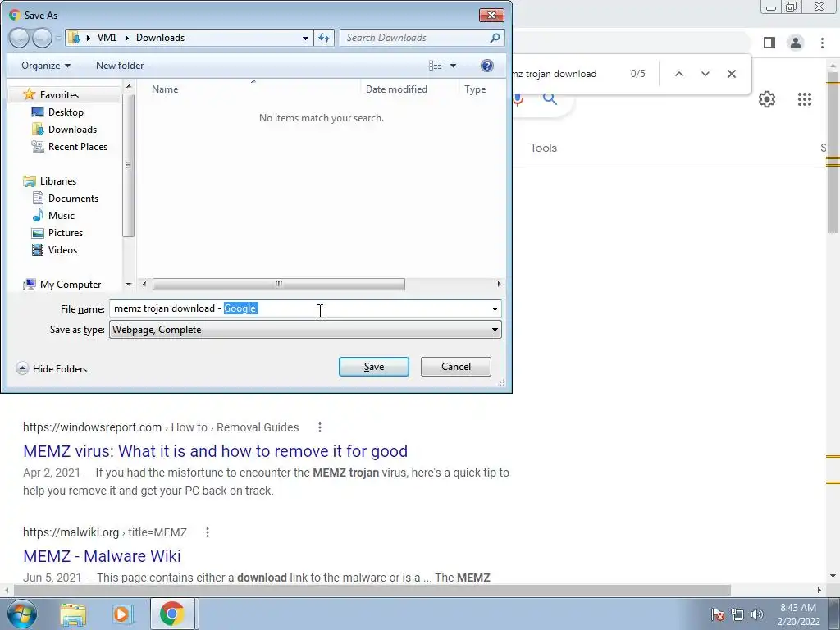Click the Cancel button

coord(456,367)
